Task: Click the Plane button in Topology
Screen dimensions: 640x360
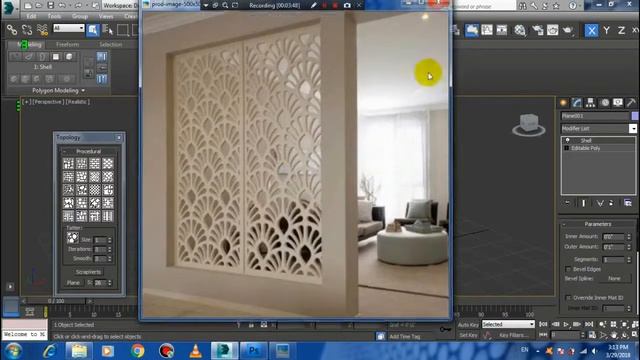Action: pyautogui.click(x=73, y=282)
